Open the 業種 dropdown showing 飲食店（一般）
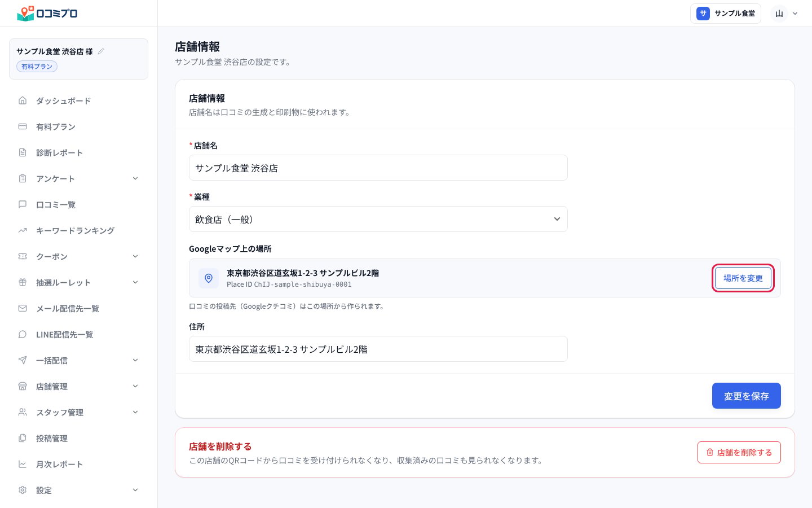Viewport: 812px width, 508px height. (x=378, y=219)
